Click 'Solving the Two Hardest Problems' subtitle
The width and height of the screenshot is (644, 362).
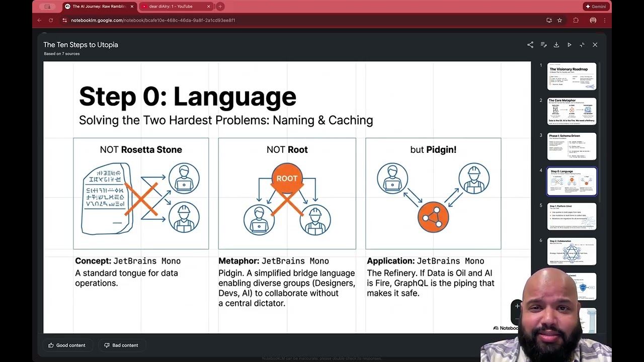click(x=226, y=120)
